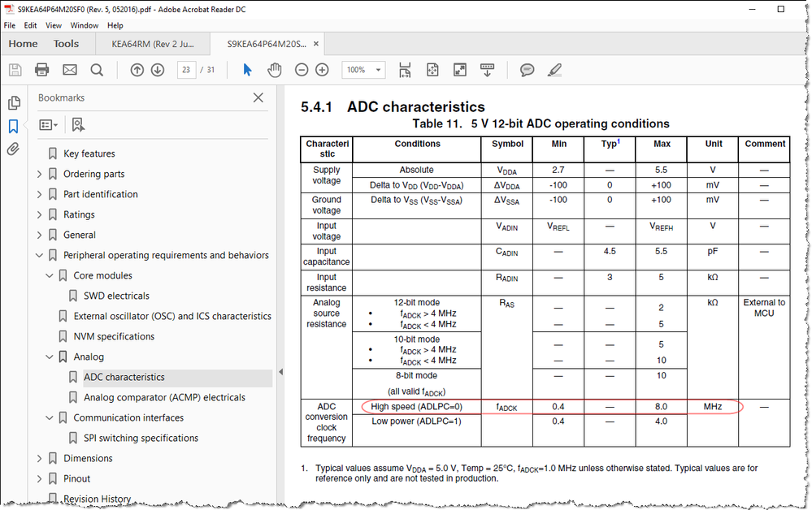Click the Save file icon

point(15,70)
